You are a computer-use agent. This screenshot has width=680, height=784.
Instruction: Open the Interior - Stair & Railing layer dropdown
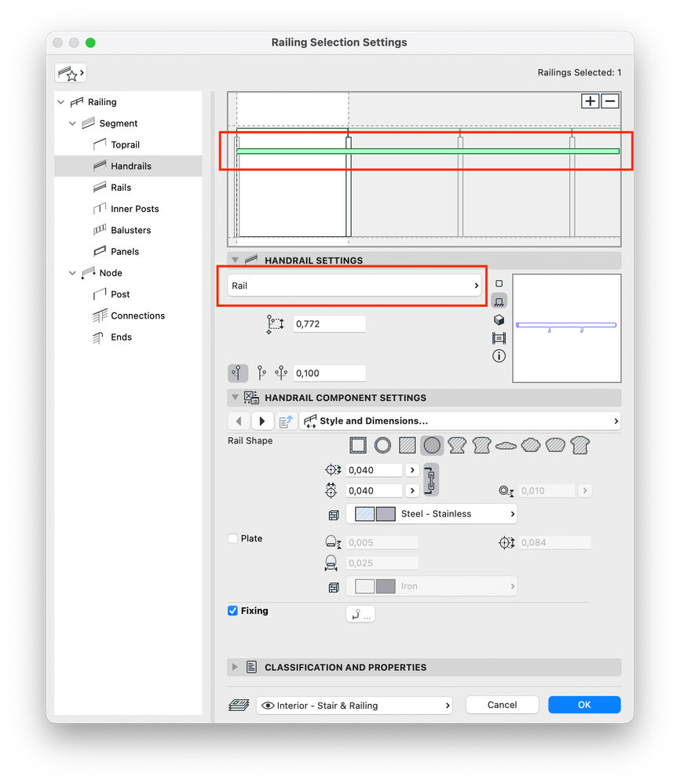354,706
